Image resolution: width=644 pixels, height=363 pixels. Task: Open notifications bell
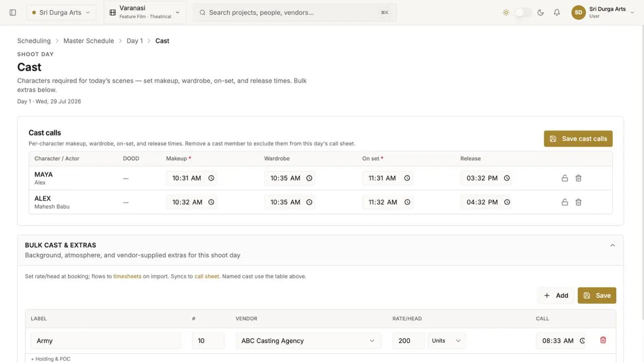pyautogui.click(x=557, y=13)
